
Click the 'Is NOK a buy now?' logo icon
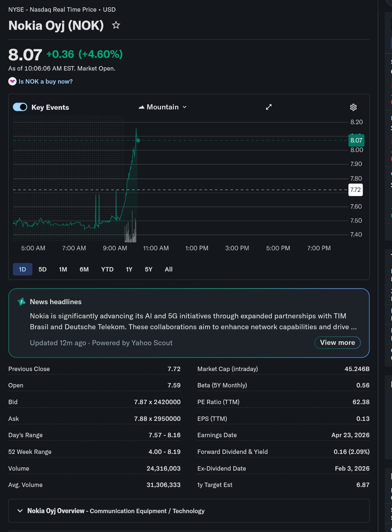pyautogui.click(x=12, y=81)
